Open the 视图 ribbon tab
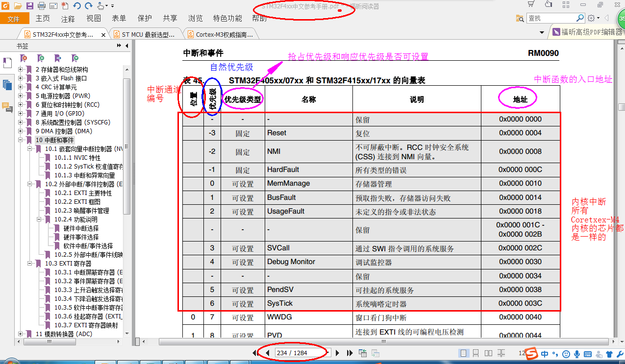The height and width of the screenshot is (364, 625). click(94, 19)
